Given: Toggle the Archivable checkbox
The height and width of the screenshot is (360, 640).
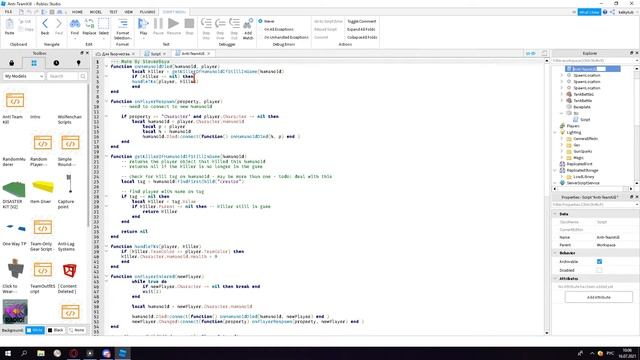Looking at the screenshot, I should click(x=599, y=262).
